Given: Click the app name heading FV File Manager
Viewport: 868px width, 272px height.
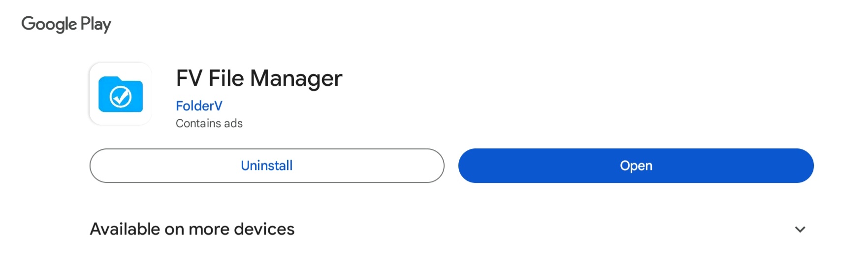Looking at the screenshot, I should (259, 78).
